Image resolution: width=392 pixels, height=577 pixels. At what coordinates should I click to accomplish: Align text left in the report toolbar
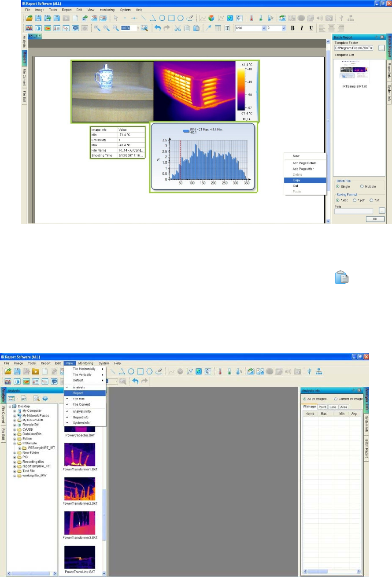click(322, 28)
